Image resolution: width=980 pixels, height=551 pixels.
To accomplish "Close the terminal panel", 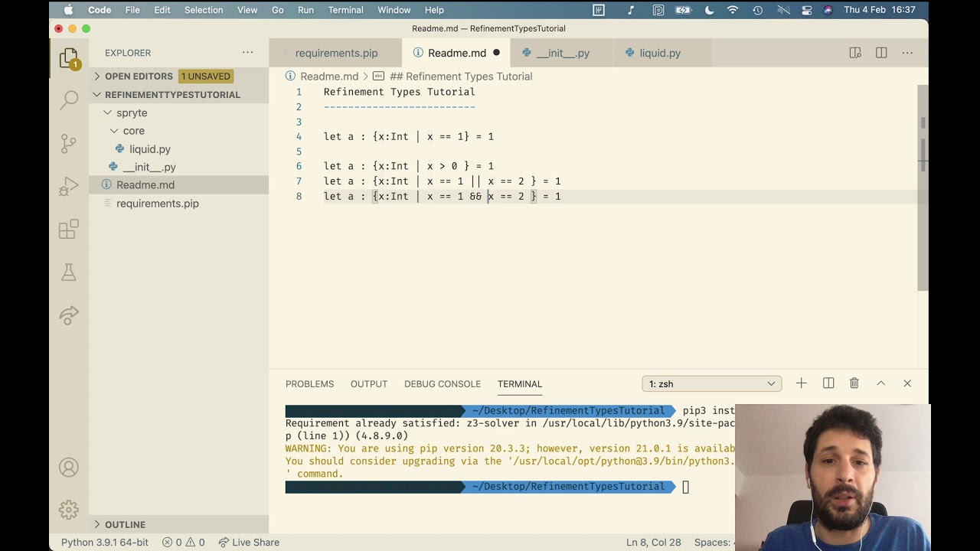I will (907, 383).
